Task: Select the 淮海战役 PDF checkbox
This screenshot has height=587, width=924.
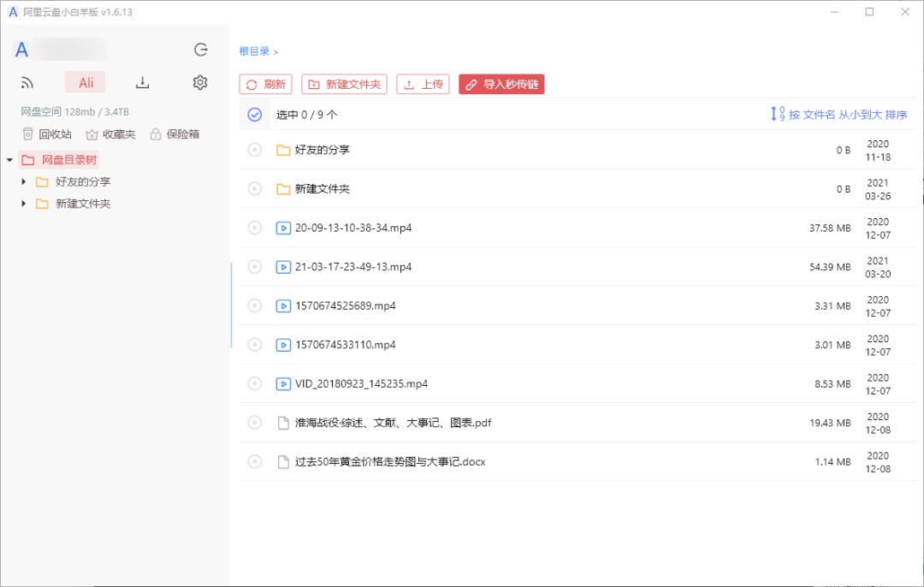Action: point(254,422)
